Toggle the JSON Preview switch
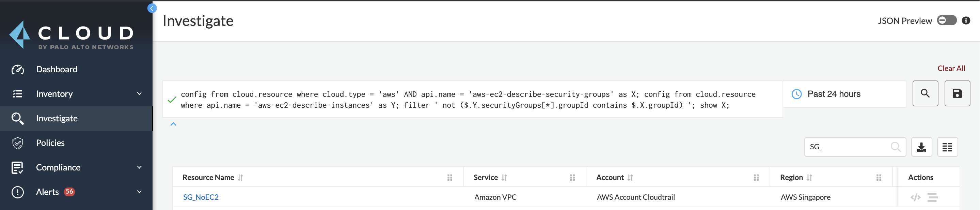The image size is (980, 210). [x=946, y=20]
